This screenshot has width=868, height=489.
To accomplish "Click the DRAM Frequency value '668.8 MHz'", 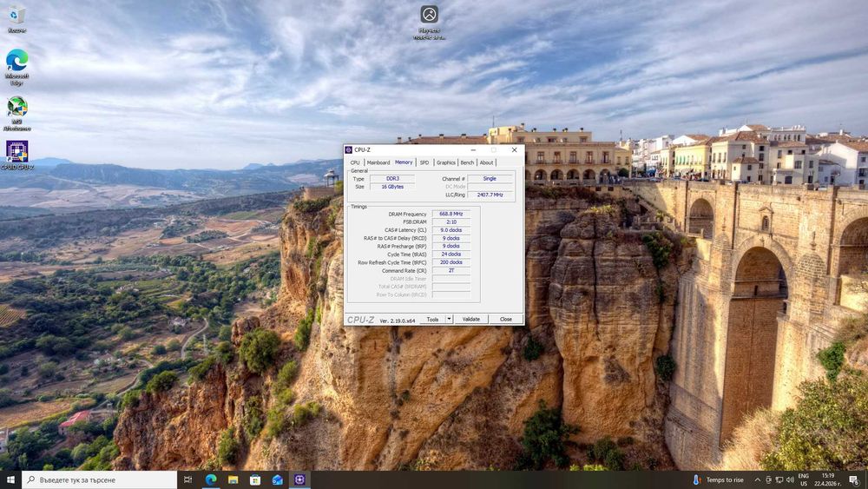I will click(x=451, y=214).
